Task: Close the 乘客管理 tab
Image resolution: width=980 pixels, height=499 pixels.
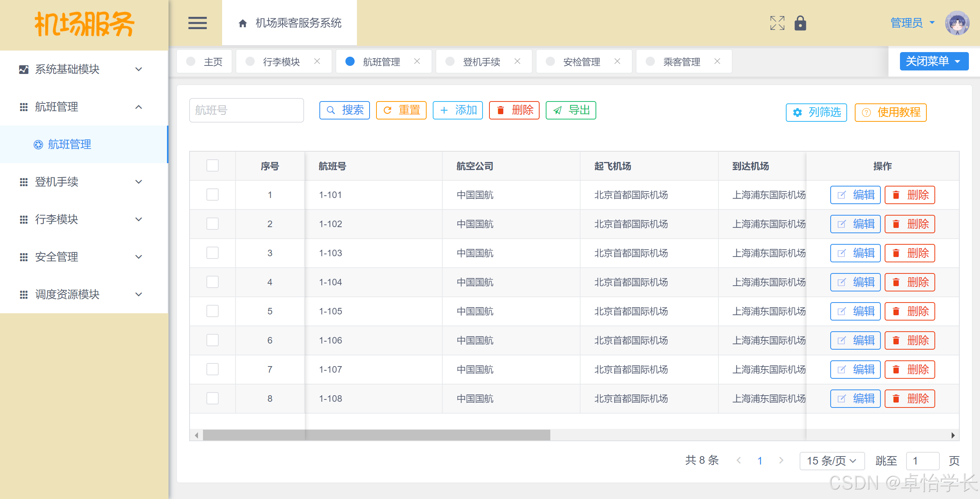Action: pos(717,61)
